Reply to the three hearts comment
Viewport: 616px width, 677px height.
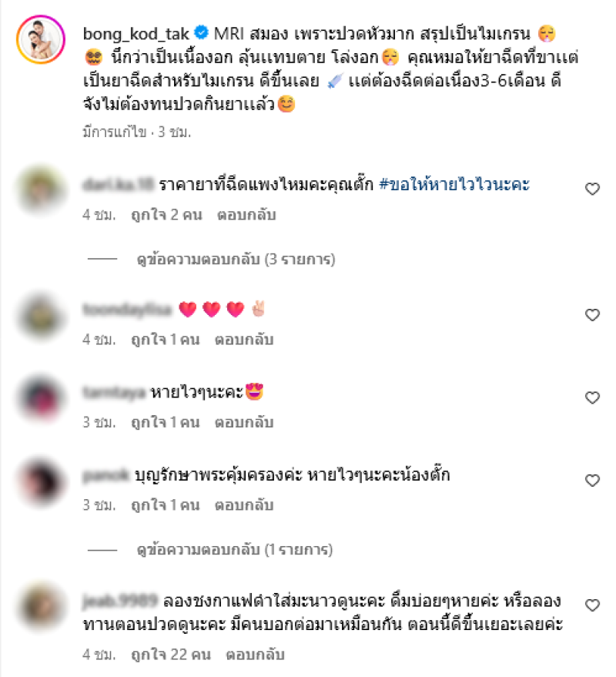244,340
